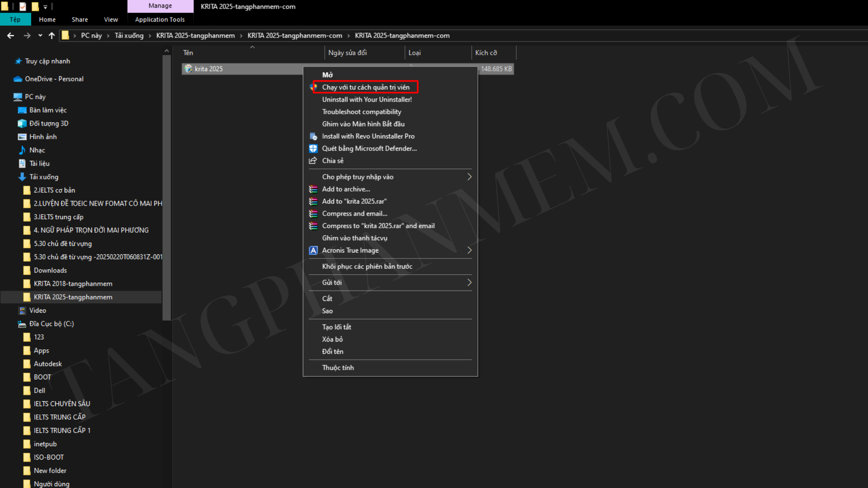Image resolution: width=868 pixels, height=488 pixels.
Task: Choose Install with Revo Uninstaller Pro
Action: pos(368,136)
